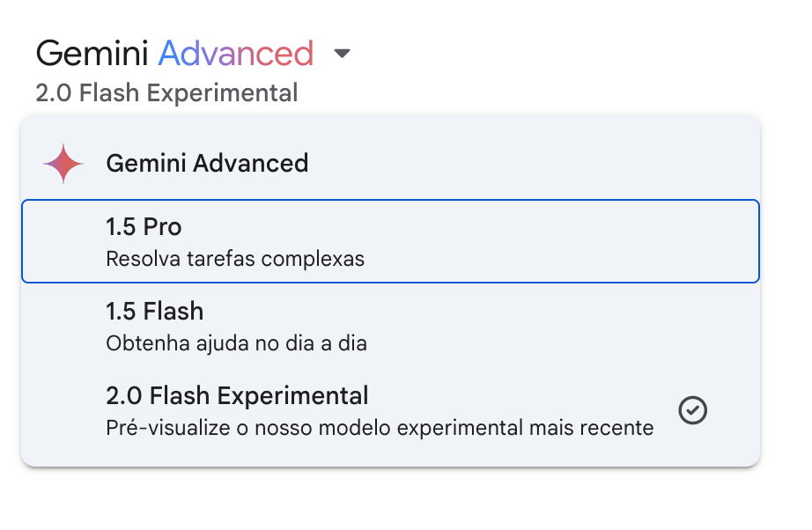Image resolution: width=812 pixels, height=530 pixels.
Task: Click selected-model check next to 2.0 Flash
Action: 692,410
